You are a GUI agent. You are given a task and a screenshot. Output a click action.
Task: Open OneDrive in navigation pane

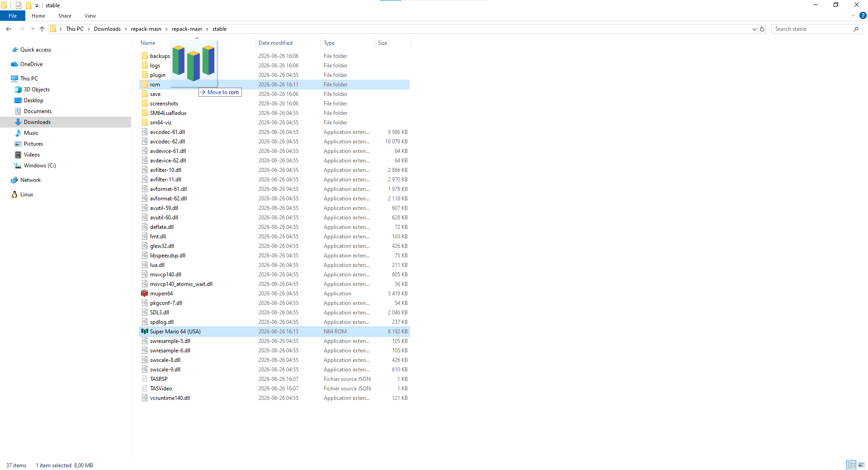pyautogui.click(x=31, y=64)
